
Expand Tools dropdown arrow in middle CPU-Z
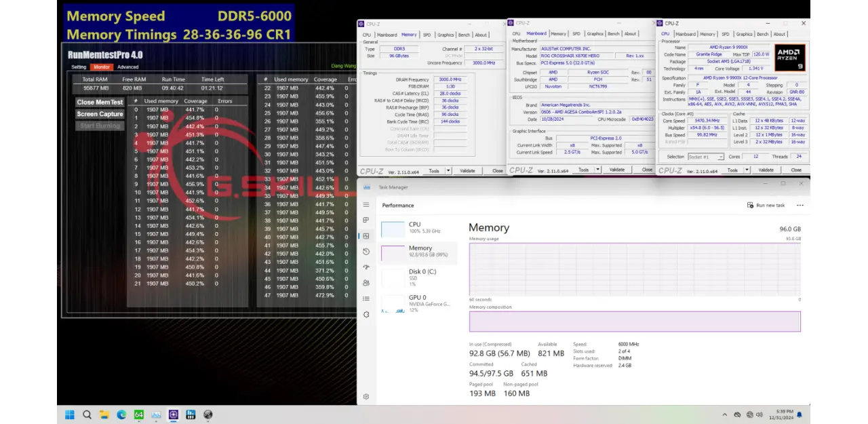coord(597,170)
